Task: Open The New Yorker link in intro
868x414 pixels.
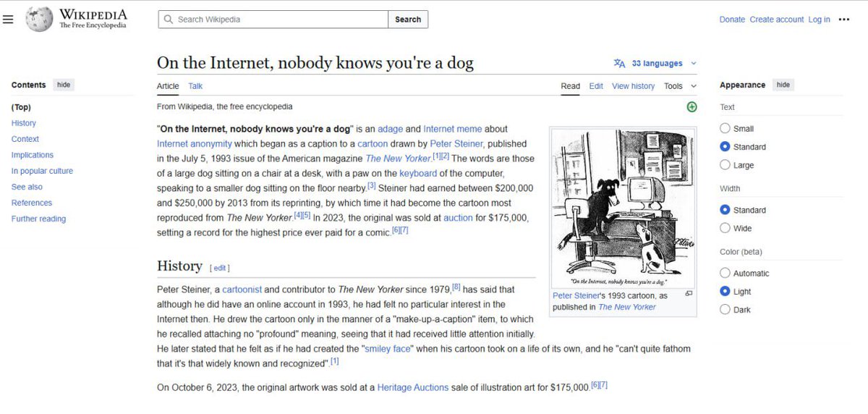Action: coord(398,159)
